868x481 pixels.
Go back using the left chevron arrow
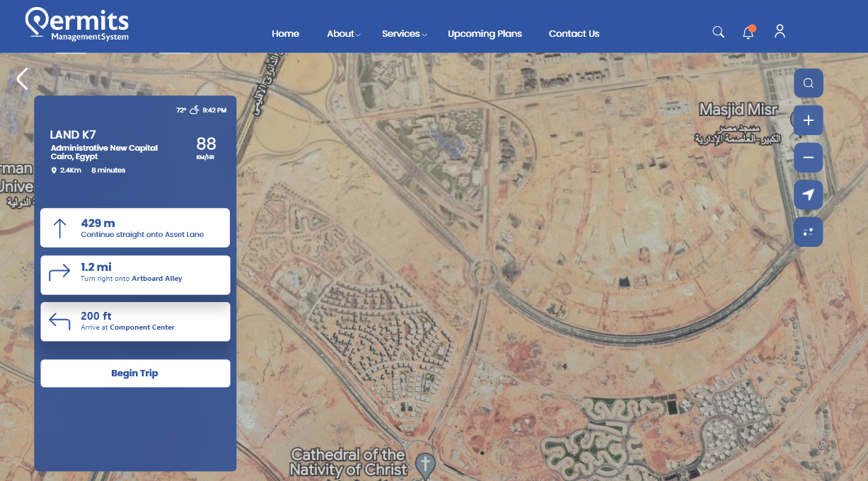click(x=23, y=79)
